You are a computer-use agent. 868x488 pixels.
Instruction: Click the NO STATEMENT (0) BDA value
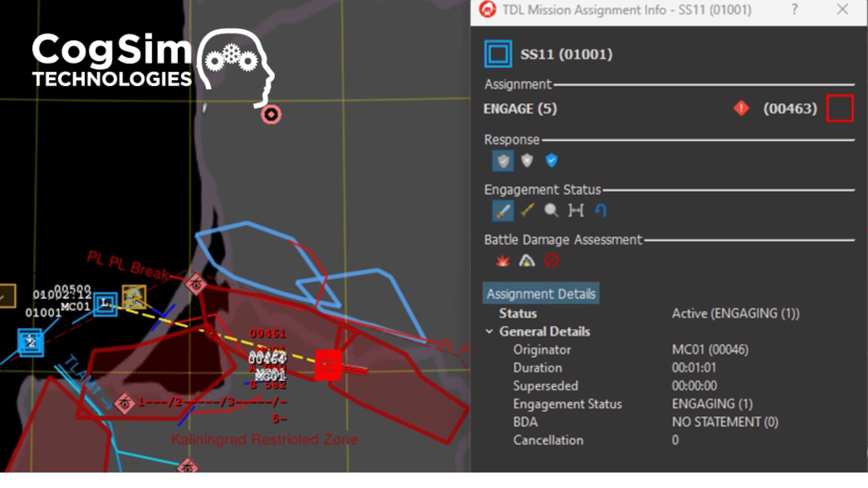(x=725, y=422)
